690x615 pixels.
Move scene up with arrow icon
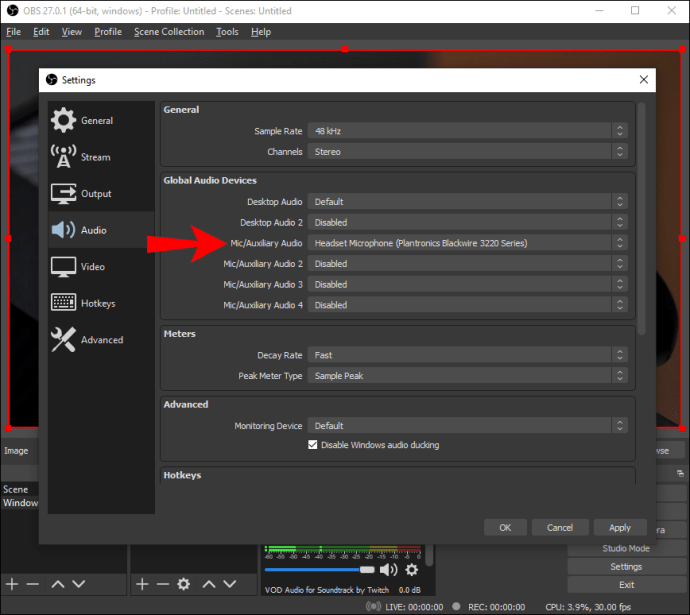click(x=58, y=584)
